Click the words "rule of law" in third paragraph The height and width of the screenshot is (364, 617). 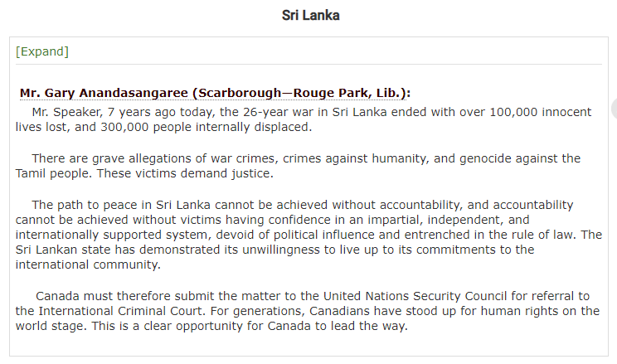[x=541, y=235]
